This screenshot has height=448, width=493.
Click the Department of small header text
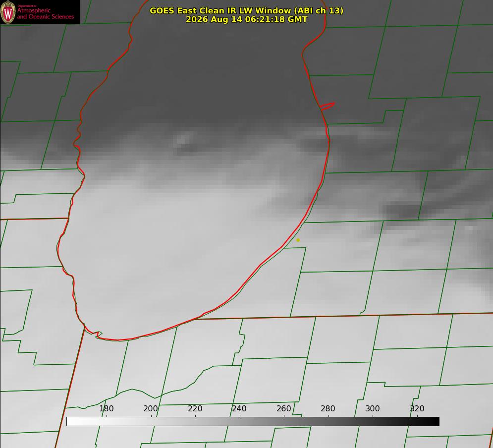pos(27,6)
